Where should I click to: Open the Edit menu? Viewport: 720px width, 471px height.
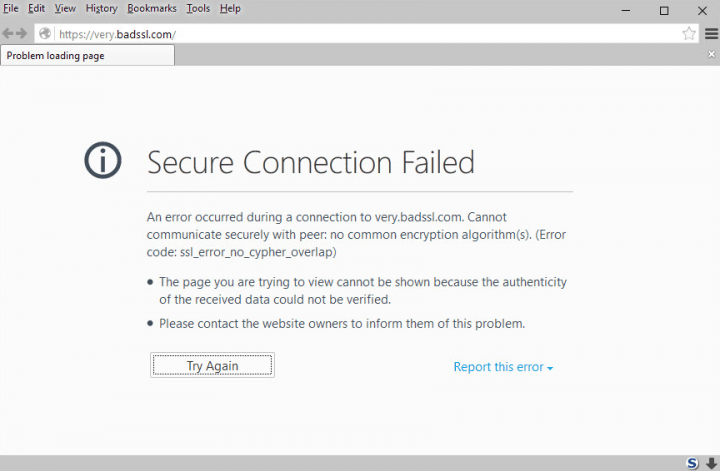click(36, 8)
